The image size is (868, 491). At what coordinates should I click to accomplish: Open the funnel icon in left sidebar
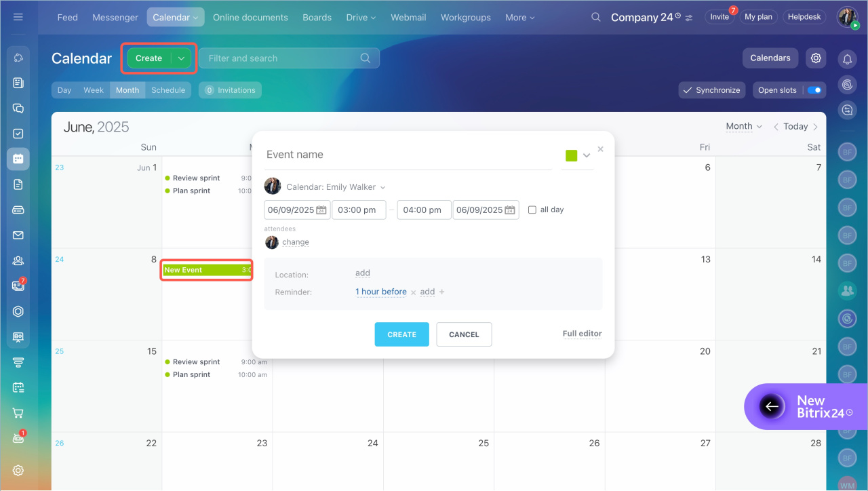(18, 362)
